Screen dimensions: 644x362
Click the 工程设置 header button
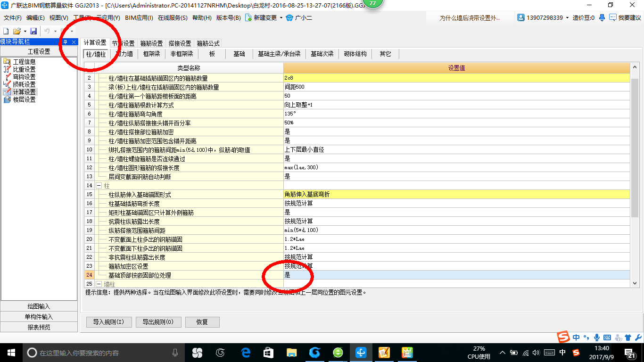click(39, 52)
